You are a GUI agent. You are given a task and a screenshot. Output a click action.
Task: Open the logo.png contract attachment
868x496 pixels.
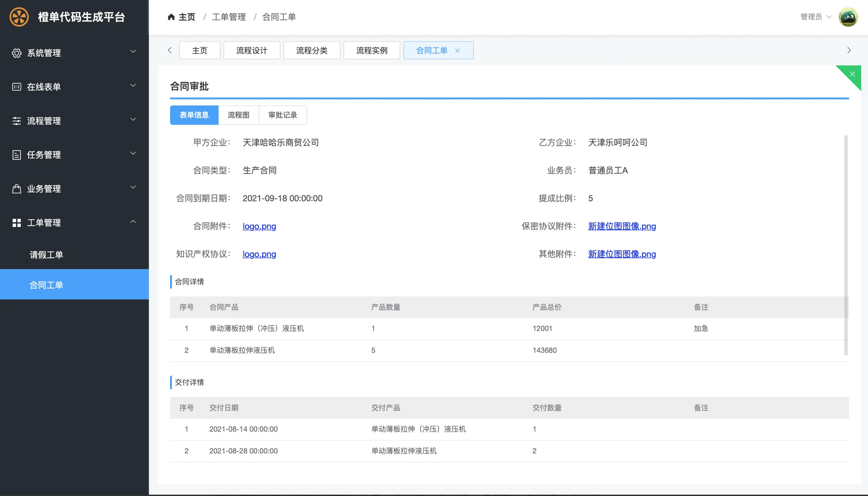(x=259, y=226)
